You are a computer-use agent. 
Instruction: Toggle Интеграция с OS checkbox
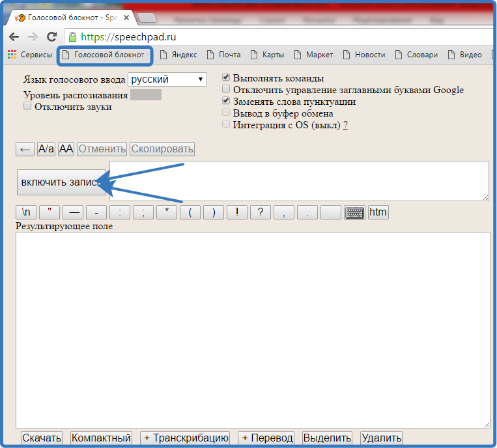pos(226,124)
